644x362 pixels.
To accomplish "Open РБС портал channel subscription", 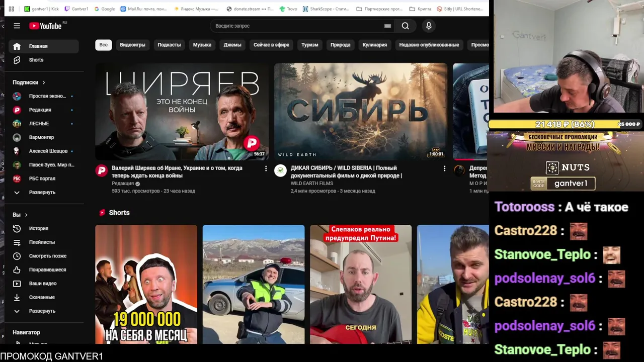I will 44,178.
